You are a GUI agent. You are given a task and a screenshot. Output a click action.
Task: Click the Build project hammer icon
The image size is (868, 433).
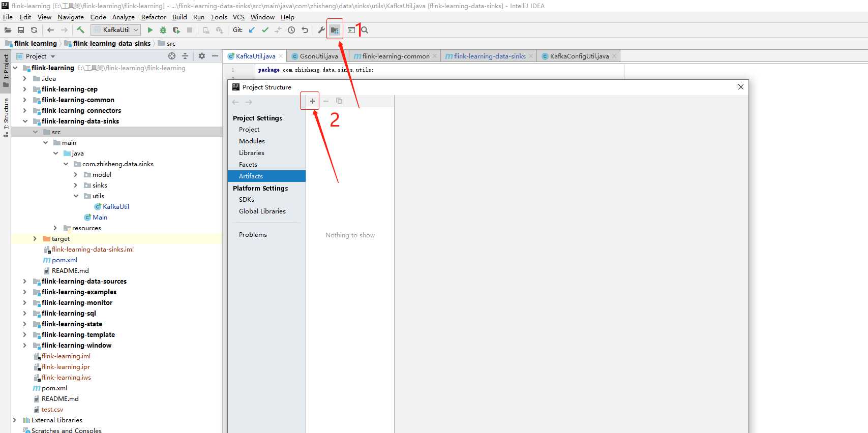point(80,30)
